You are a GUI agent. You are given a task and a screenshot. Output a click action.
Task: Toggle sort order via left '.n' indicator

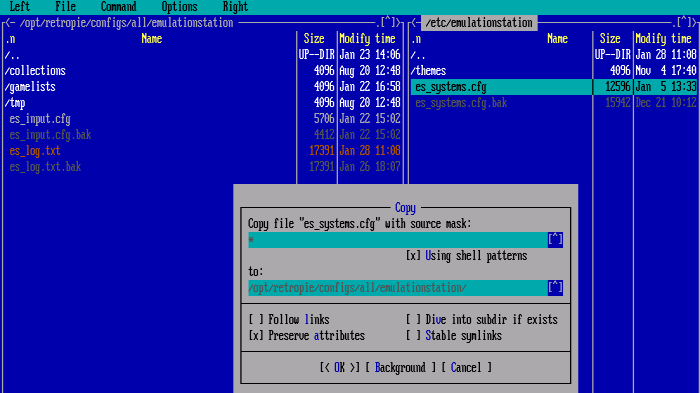tap(10, 39)
